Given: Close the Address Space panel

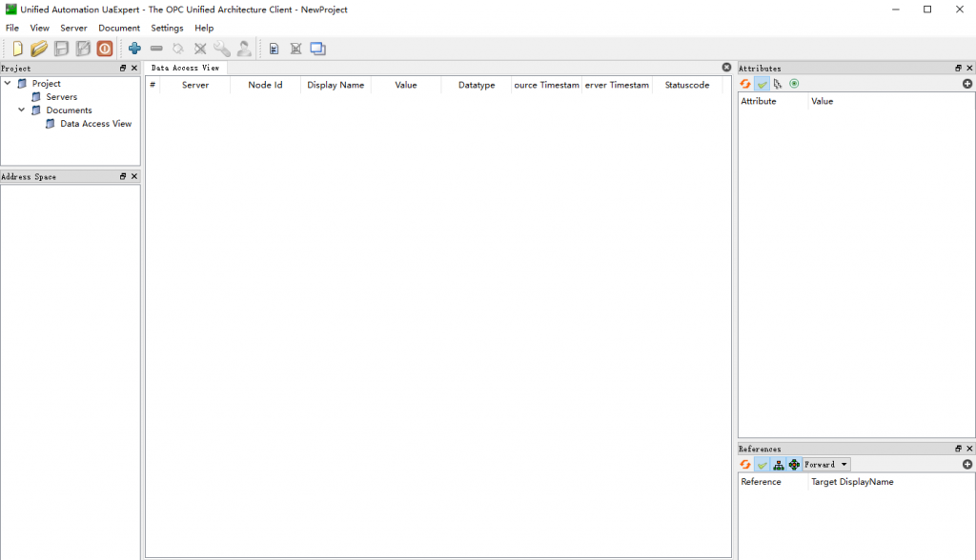Looking at the screenshot, I should 134,177.
